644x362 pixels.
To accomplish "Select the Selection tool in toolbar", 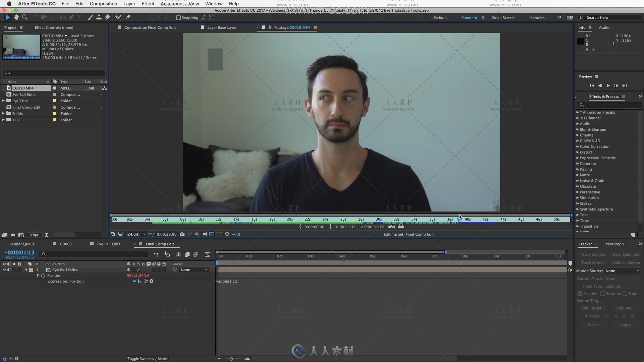I will click(7, 18).
